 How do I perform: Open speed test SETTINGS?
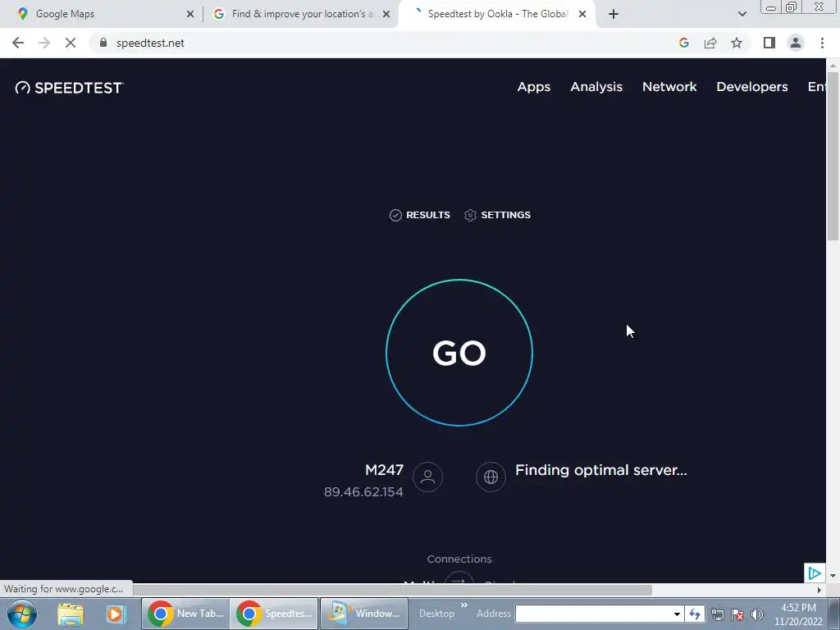(497, 215)
